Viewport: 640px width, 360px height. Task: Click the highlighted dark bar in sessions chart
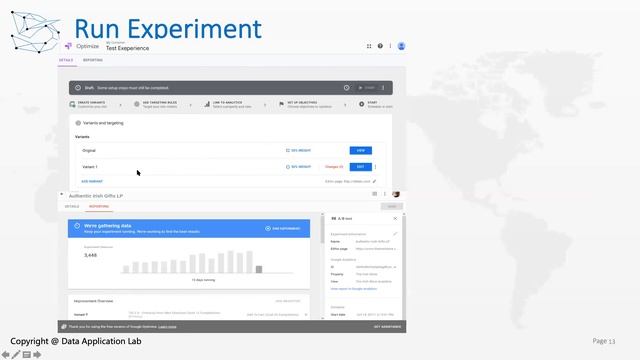point(259,269)
